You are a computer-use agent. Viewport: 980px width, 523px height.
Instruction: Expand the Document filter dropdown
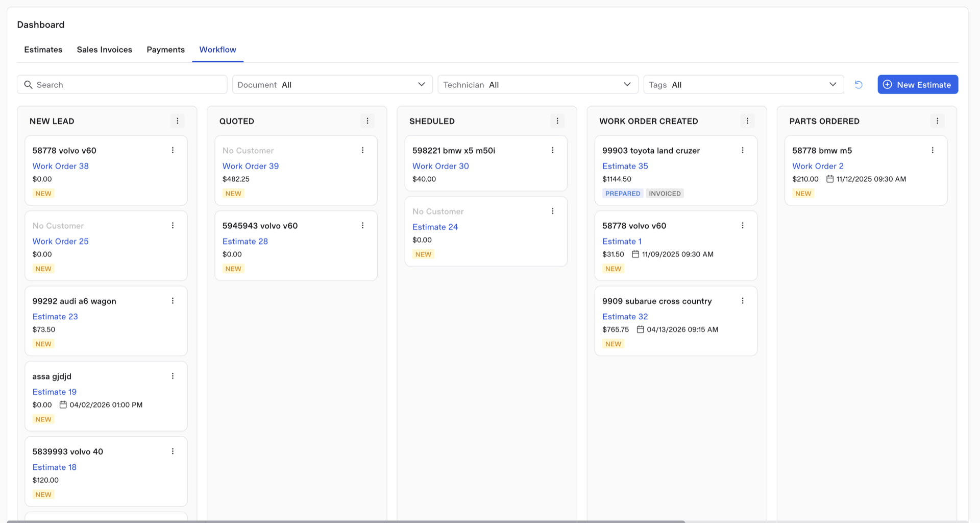[x=332, y=85]
